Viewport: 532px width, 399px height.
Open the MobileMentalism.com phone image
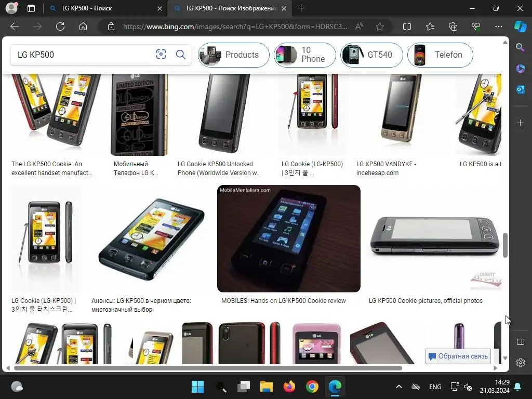click(x=289, y=238)
